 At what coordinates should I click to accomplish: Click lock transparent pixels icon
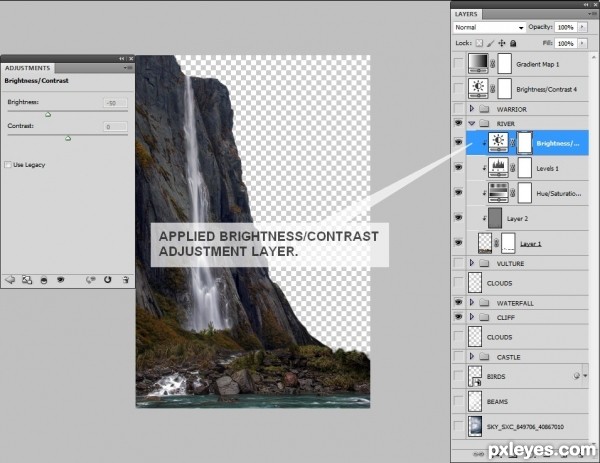(x=479, y=43)
